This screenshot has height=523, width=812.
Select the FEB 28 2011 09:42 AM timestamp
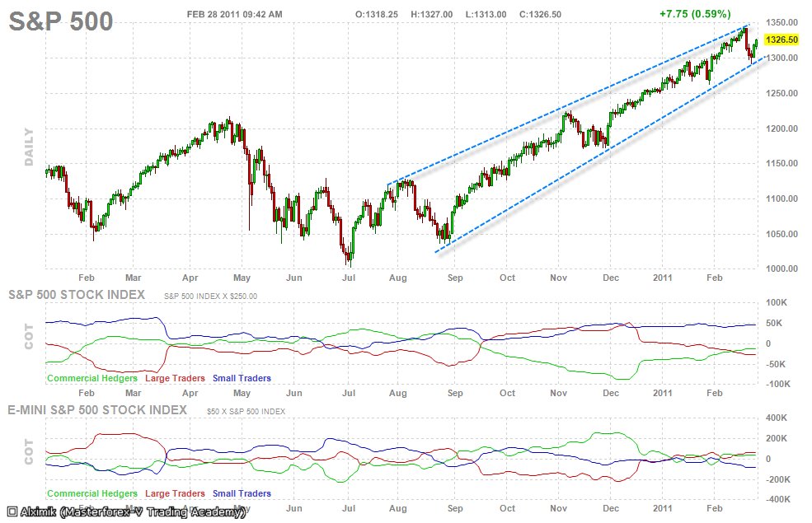(x=235, y=15)
